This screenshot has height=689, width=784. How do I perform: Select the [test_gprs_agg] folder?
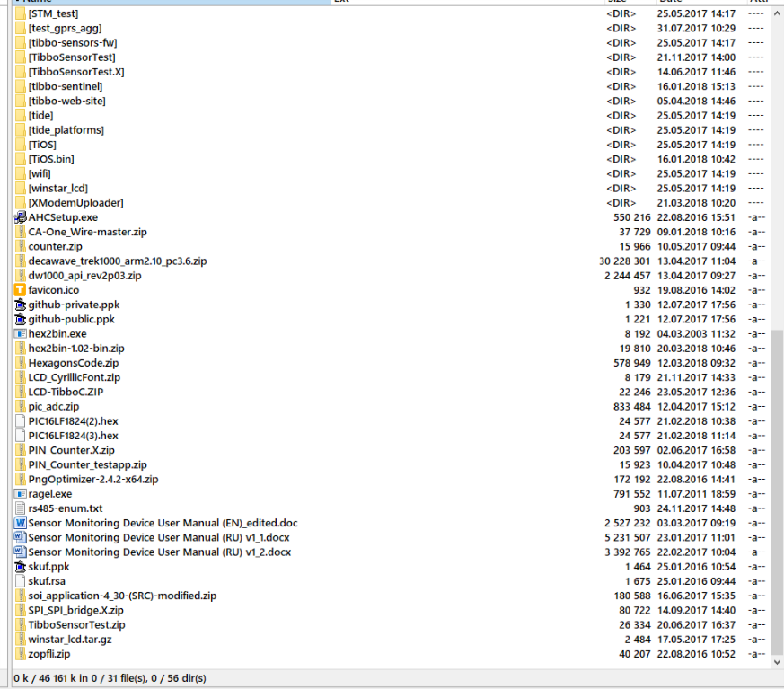(x=65, y=29)
